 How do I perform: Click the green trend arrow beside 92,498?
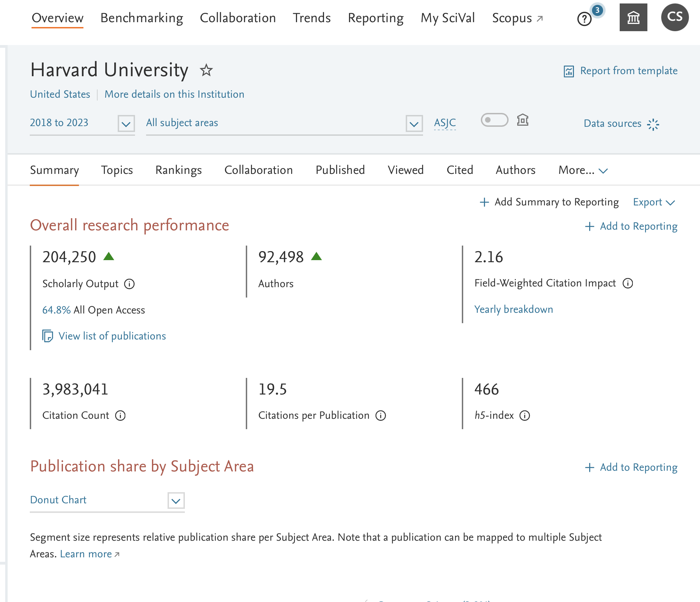coord(316,256)
